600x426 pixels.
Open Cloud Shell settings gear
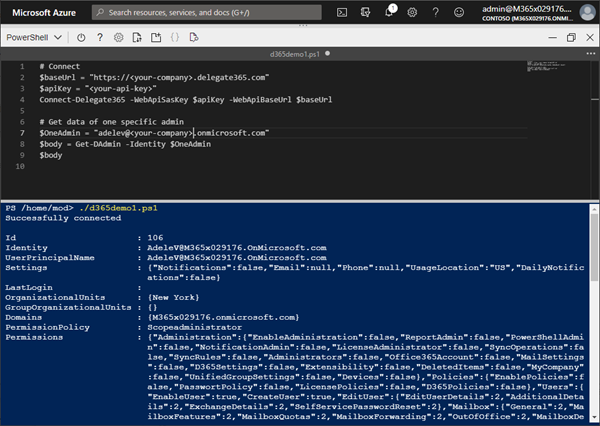coord(119,38)
